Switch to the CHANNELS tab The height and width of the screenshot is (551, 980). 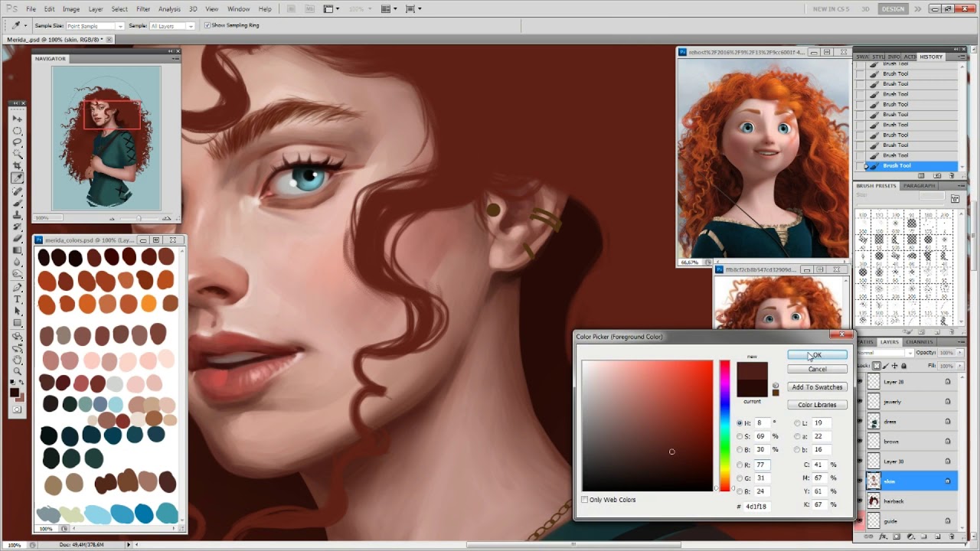coord(920,342)
